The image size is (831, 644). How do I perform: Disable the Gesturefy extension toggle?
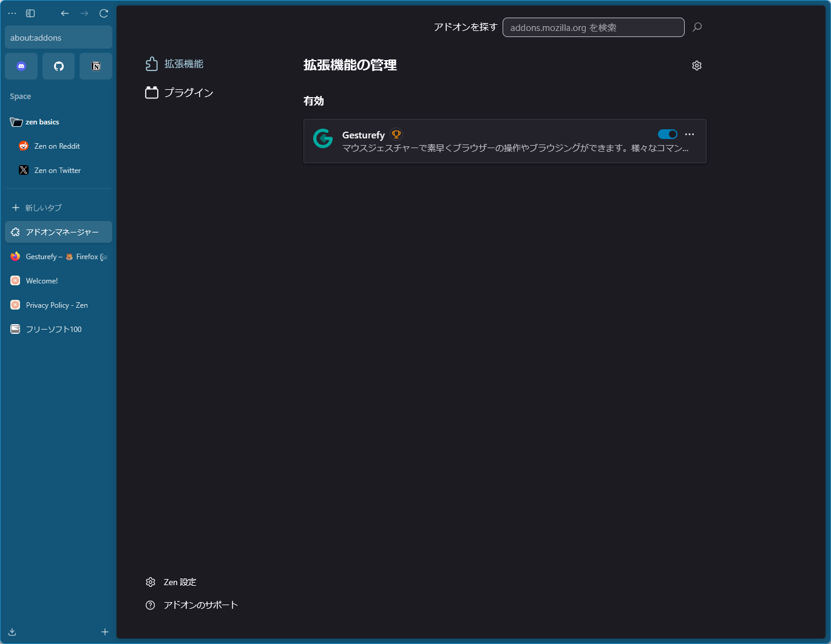667,134
